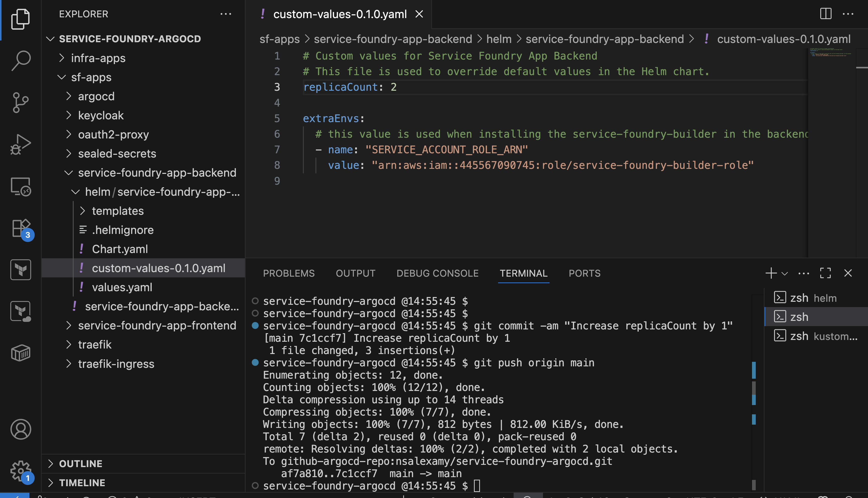Open Manage gear settings icon
868x498 pixels.
(x=22, y=472)
